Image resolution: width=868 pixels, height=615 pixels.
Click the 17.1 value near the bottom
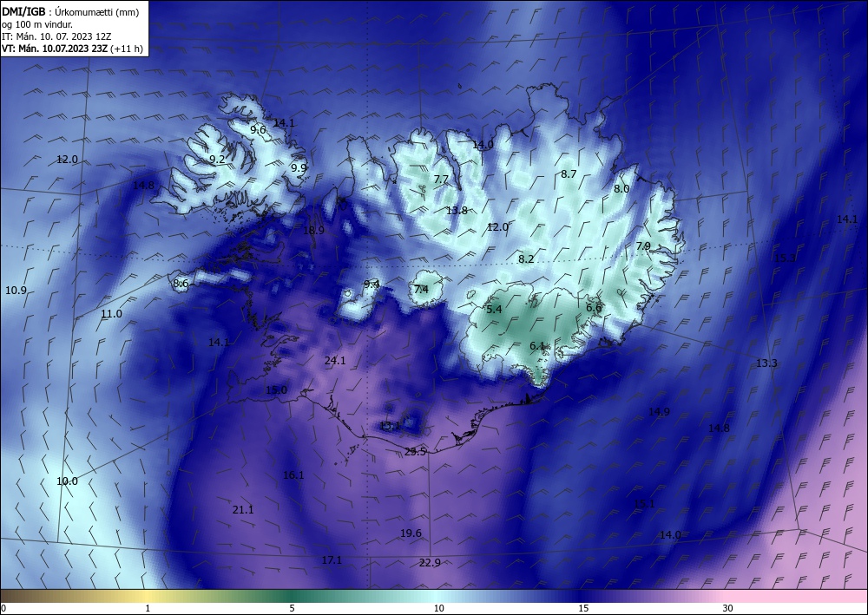pyautogui.click(x=332, y=560)
